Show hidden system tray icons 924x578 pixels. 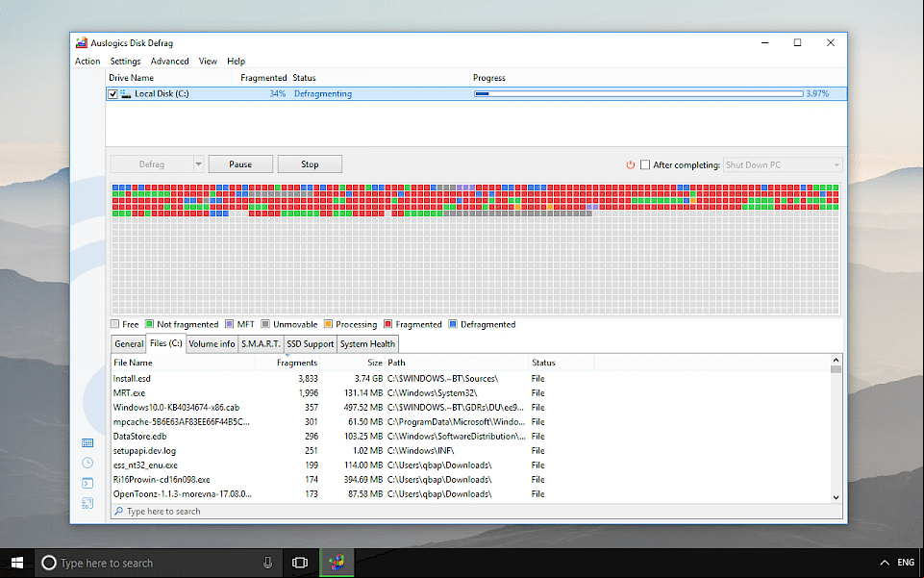(x=885, y=563)
